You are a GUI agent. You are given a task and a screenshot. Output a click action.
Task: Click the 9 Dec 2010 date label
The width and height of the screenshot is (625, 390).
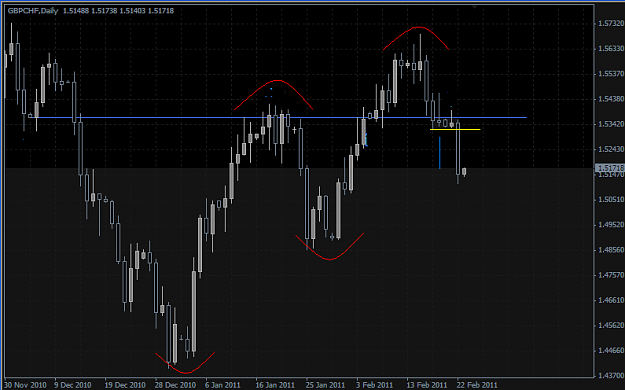(x=73, y=385)
